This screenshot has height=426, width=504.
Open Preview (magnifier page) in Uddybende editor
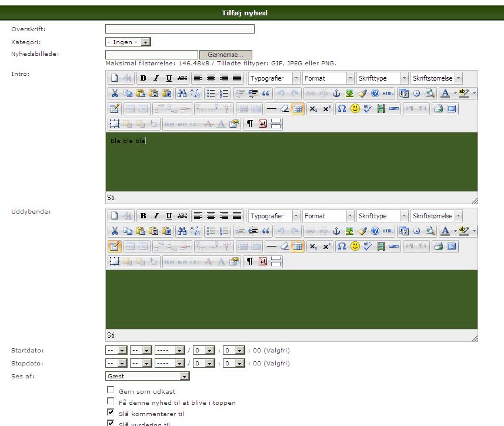[x=430, y=231]
